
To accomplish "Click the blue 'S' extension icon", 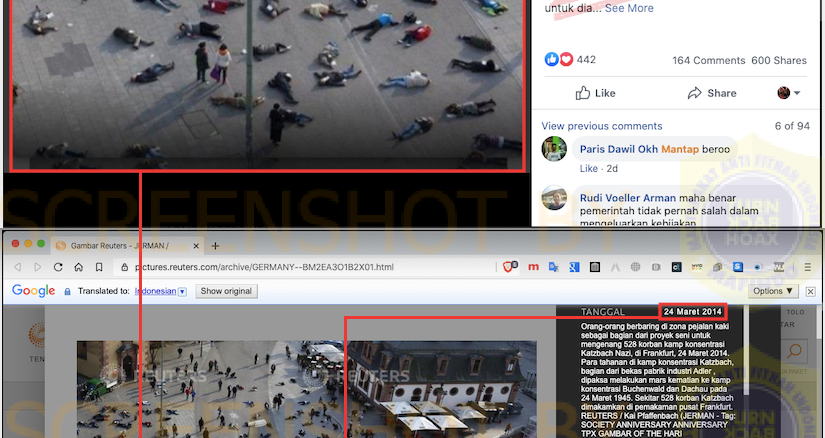I will [738, 267].
